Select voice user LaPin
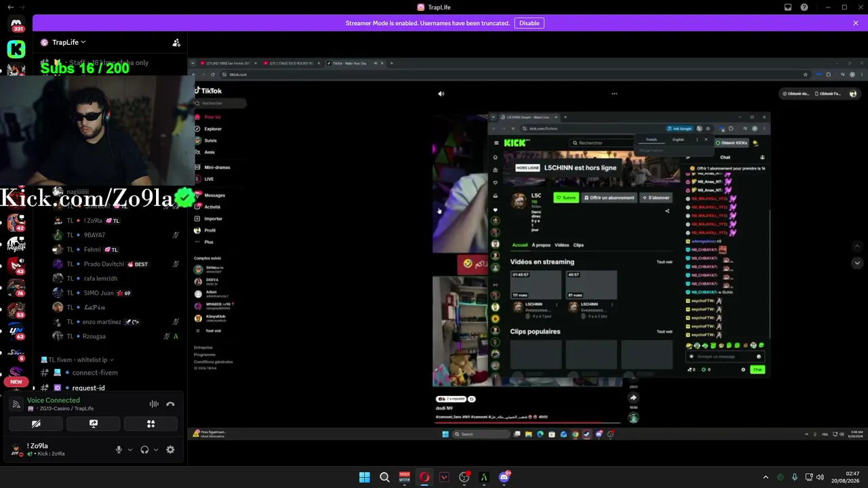This screenshot has width=868, height=488. [115, 307]
